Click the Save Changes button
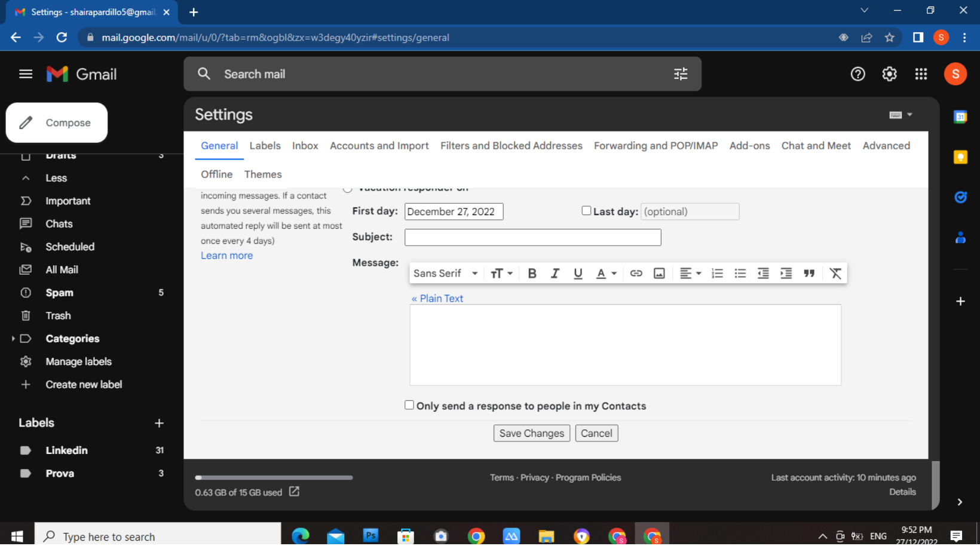980x552 pixels. coord(532,433)
